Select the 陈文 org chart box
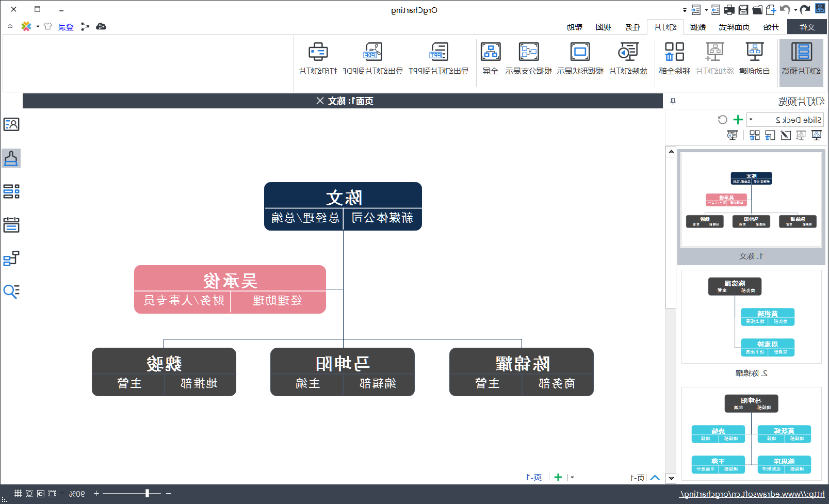This screenshot has height=504, width=829. (343, 206)
